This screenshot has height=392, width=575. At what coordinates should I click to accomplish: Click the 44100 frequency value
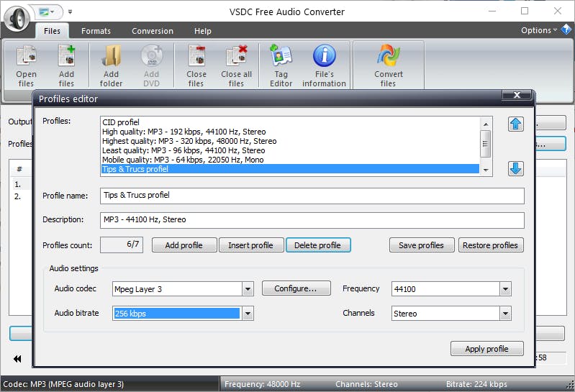[445, 289]
